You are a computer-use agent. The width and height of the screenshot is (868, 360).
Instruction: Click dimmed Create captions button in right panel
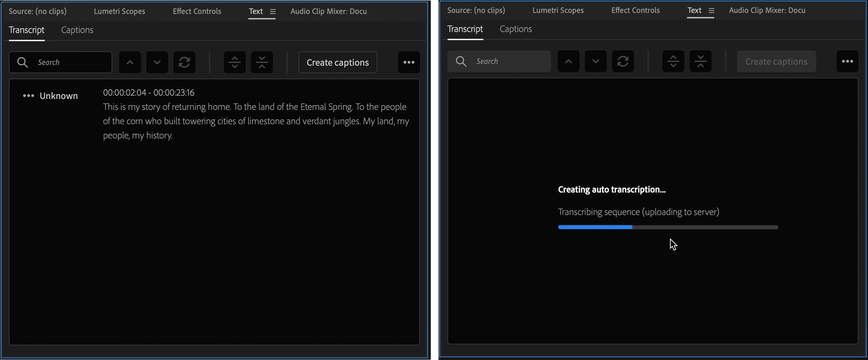point(776,61)
